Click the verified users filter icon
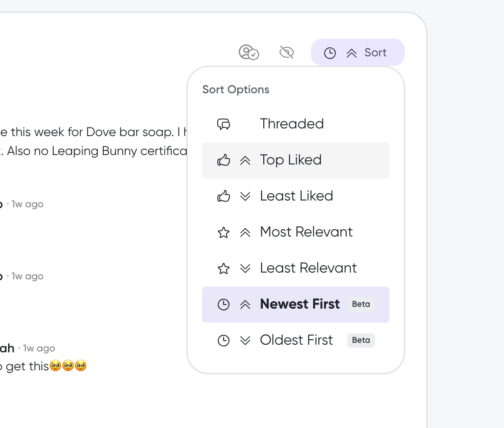 tap(249, 52)
